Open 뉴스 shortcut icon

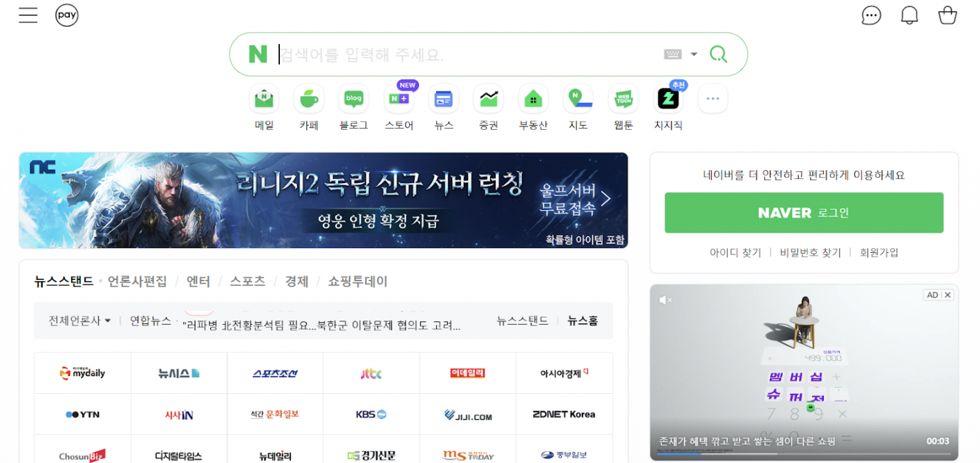(x=444, y=99)
